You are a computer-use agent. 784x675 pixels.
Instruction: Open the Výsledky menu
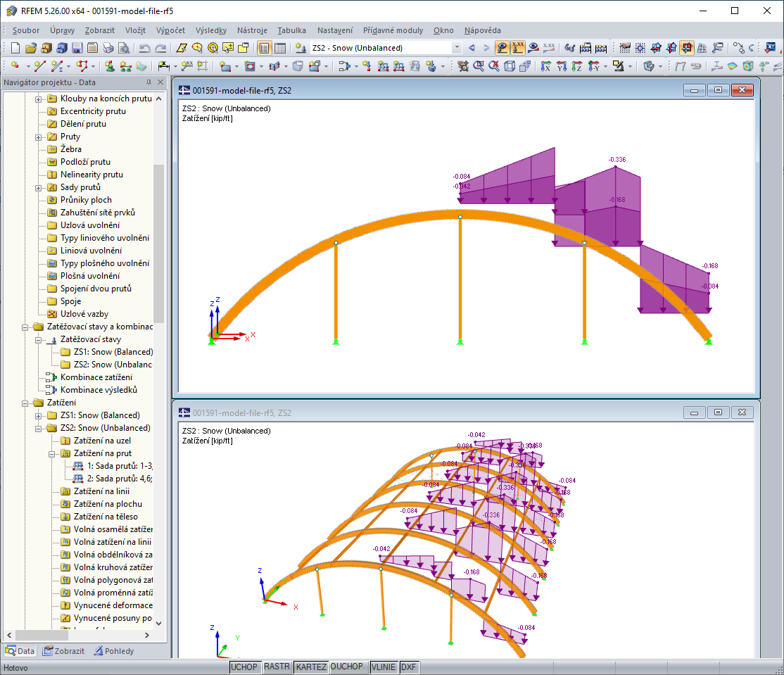pyautogui.click(x=211, y=30)
